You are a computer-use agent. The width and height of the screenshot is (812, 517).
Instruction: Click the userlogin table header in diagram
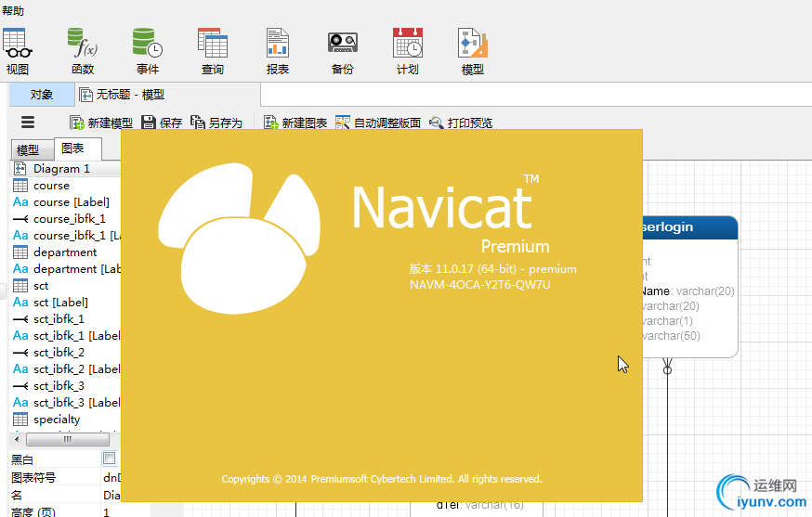(689, 227)
